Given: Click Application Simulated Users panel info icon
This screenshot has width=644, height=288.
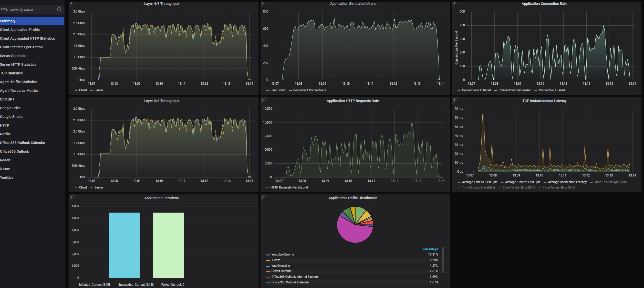Looking at the screenshot, I should (x=263, y=3).
